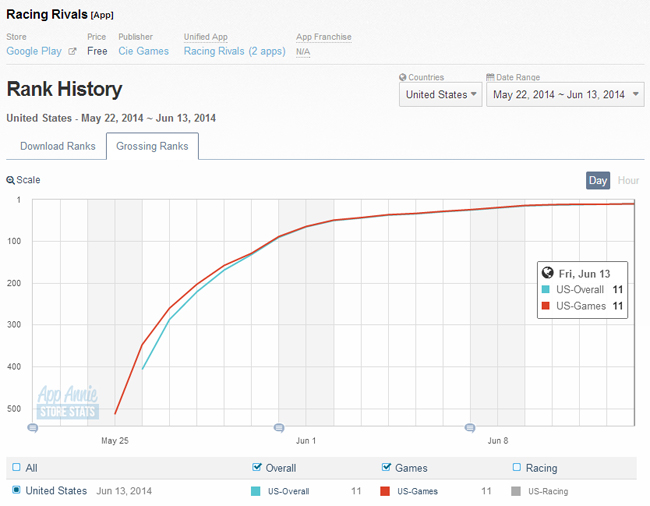
Task: Toggle the All checkbox
Action: 16,467
